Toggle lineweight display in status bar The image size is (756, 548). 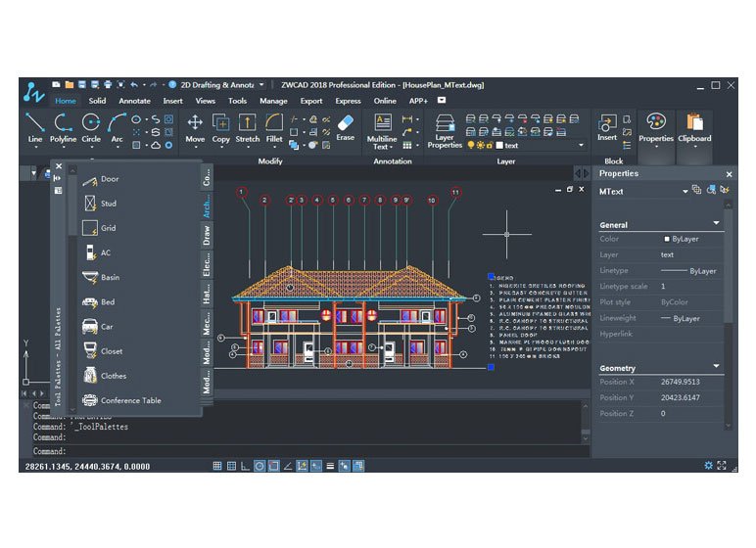pos(330,466)
